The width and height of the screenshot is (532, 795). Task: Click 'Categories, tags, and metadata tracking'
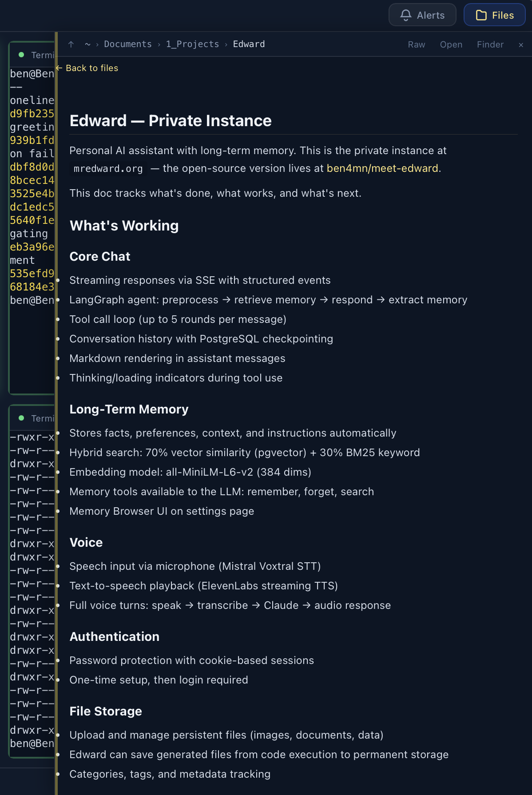170,774
